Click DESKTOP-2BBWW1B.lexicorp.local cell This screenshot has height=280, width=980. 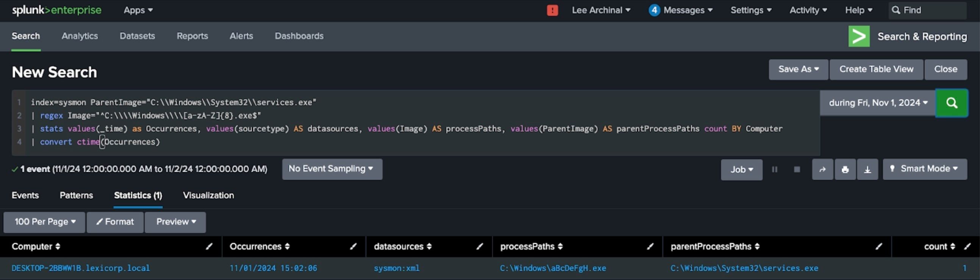[x=81, y=269]
